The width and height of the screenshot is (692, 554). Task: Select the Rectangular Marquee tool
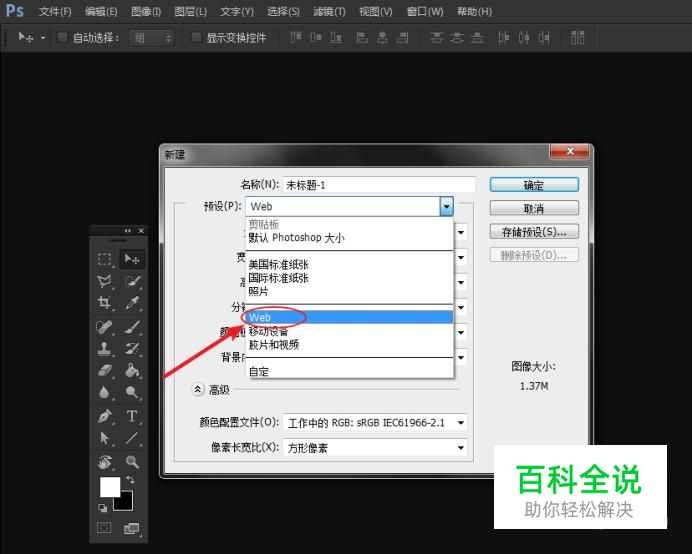[104, 259]
